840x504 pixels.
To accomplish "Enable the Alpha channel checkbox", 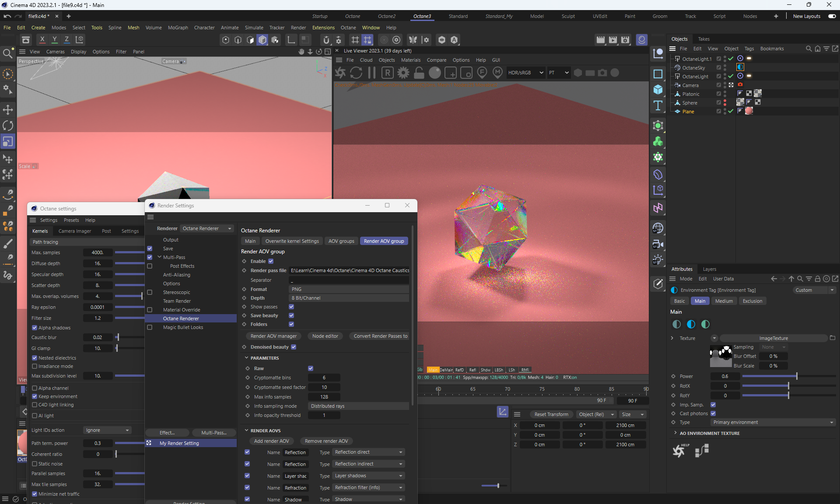I will [35, 388].
